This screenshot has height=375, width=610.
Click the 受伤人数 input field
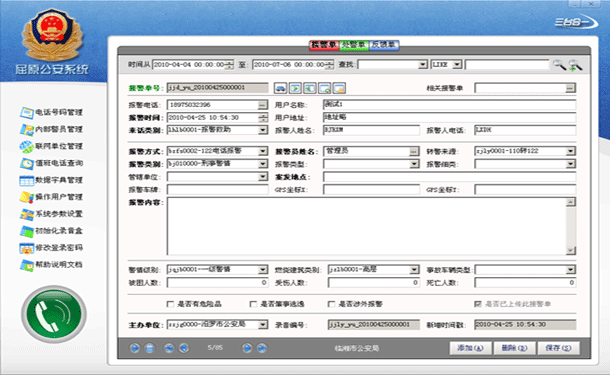click(x=373, y=282)
